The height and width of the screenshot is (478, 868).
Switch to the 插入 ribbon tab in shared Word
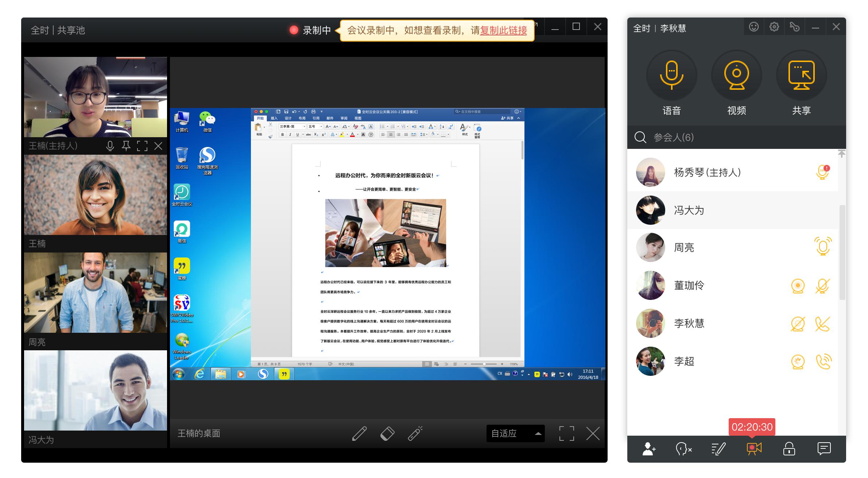point(274,118)
